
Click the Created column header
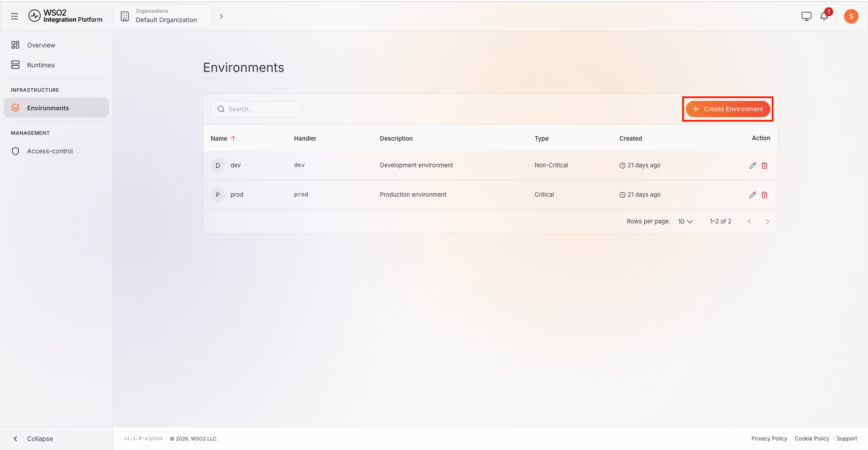tap(631, 138)
